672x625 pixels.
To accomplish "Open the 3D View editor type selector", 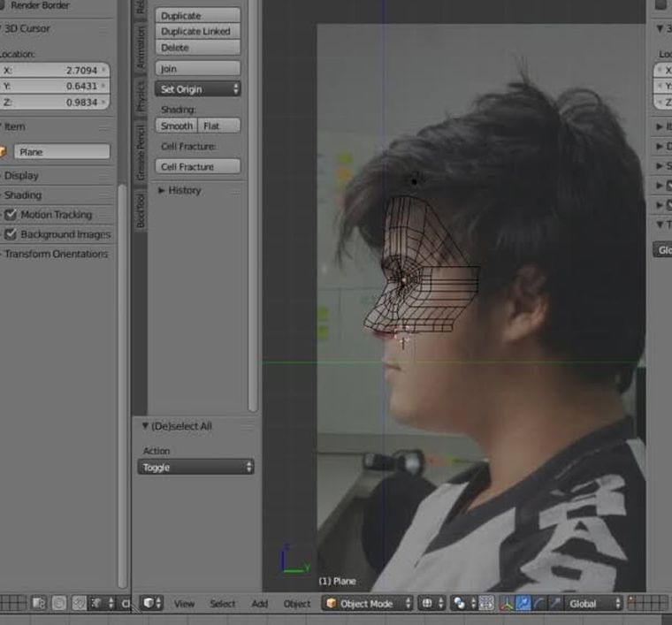I will pos(152,603).
